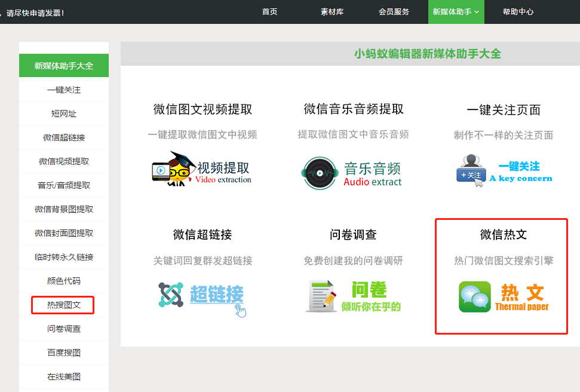Click the 一键提取微信图文中视频 description
The image size is (580, 392).
click(x=202, y=134)
